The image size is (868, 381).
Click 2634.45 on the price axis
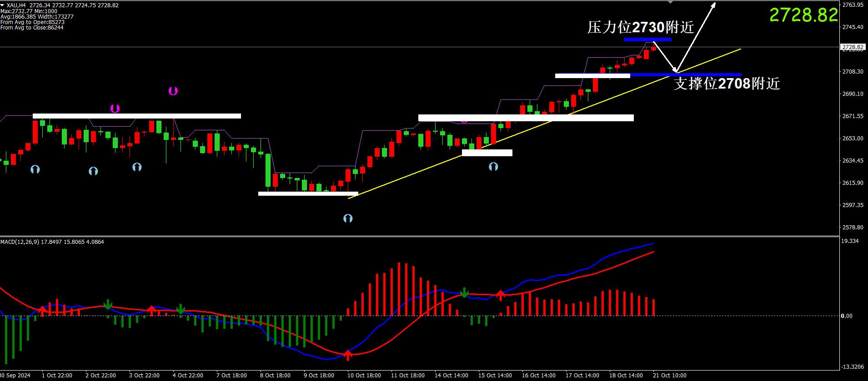point(853,161)
